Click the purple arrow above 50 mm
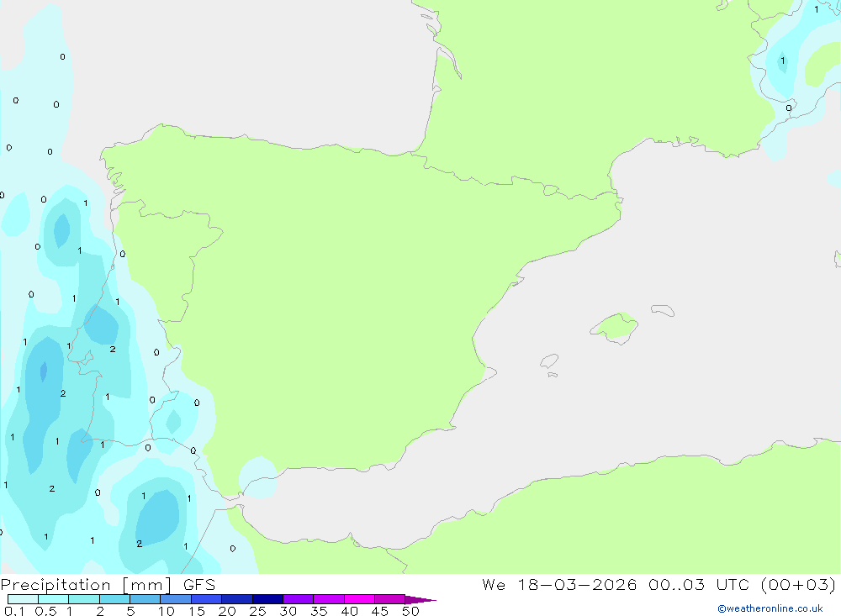The height and width of the screenshot is (616, 841). 420,600
